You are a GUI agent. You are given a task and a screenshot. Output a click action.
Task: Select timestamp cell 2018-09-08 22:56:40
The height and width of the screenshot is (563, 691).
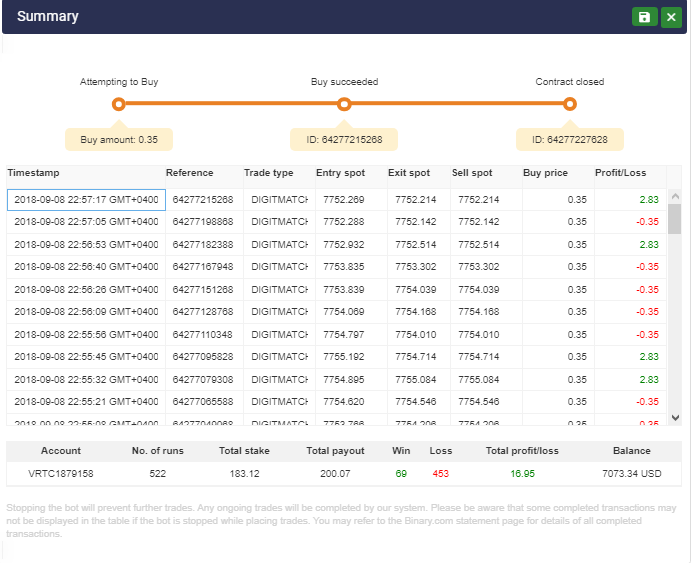click(86, 267)
